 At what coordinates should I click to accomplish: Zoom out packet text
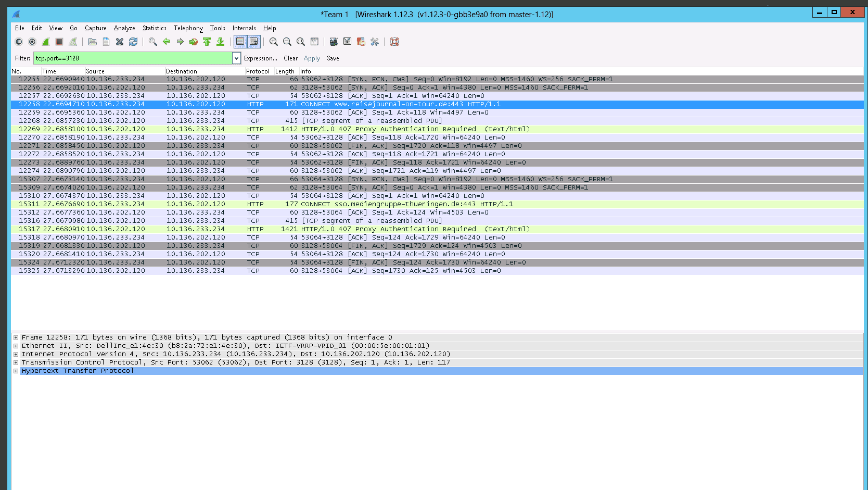click(287, 42)
